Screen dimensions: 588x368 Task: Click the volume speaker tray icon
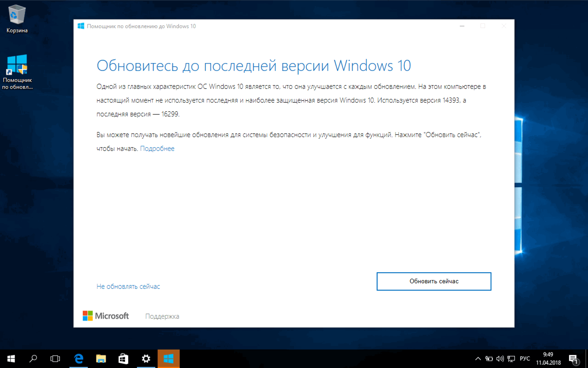click(500, 359)
